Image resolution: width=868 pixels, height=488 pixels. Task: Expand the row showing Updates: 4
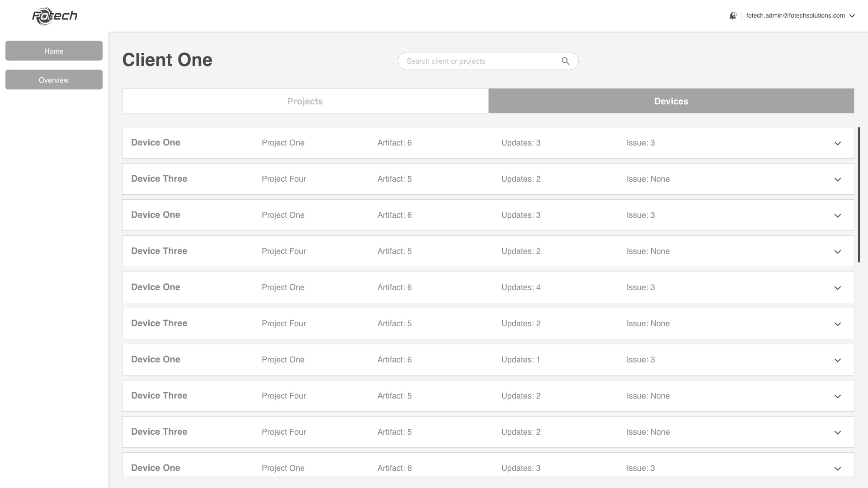pyautogui.click(x=837, y=288)
